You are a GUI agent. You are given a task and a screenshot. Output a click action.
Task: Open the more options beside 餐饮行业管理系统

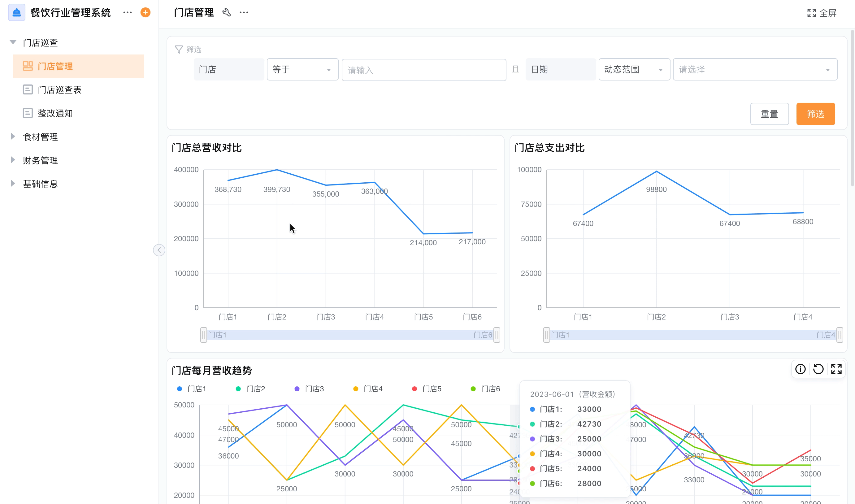click(127, 13)
